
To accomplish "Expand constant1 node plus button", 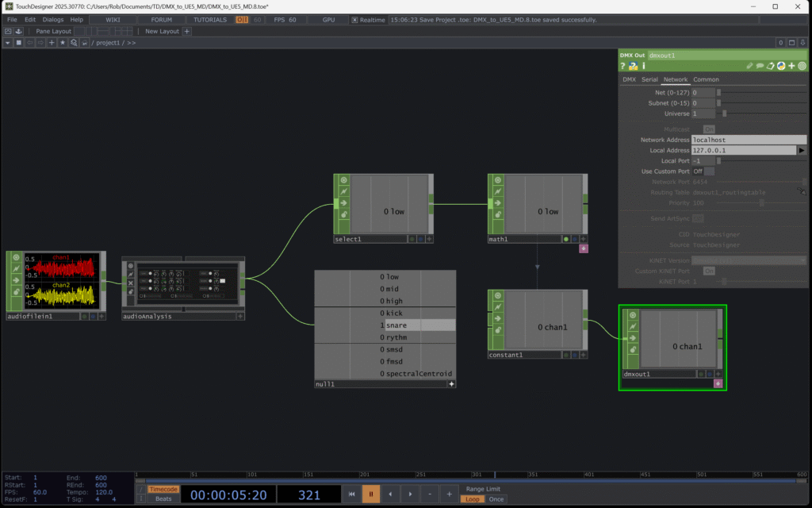I will click(x=584, y=355).
